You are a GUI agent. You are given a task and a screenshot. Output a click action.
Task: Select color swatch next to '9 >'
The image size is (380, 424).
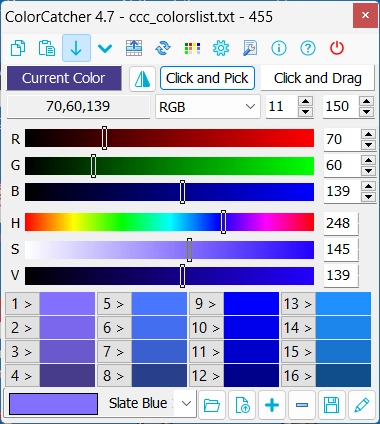251,304
